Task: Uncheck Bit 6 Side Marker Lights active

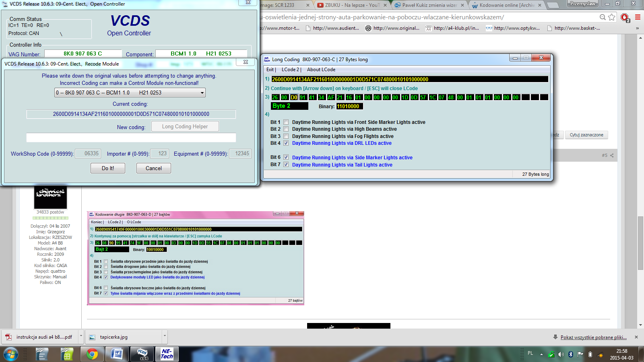Action: pyautogui.click(x=286, y=157)
